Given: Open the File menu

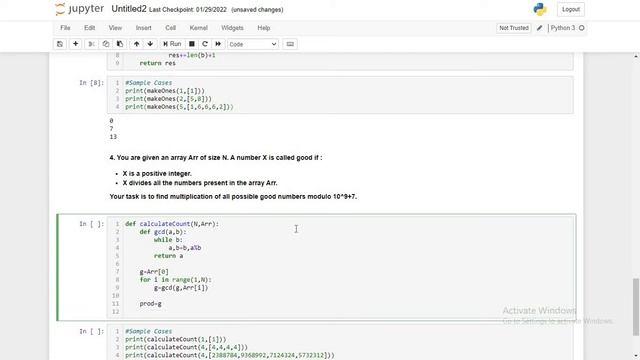Looking at the screenshot, I should (x=65, y=28).
